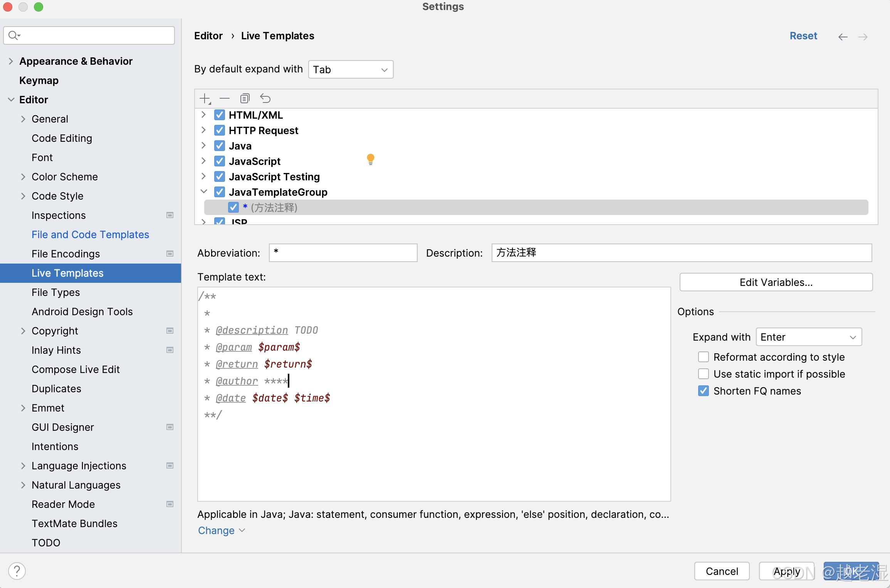Image resolution: width=890 pixels, height=588 pixels.
Task: Open the Expand with Enter dropdown
Action: (809, 337)
